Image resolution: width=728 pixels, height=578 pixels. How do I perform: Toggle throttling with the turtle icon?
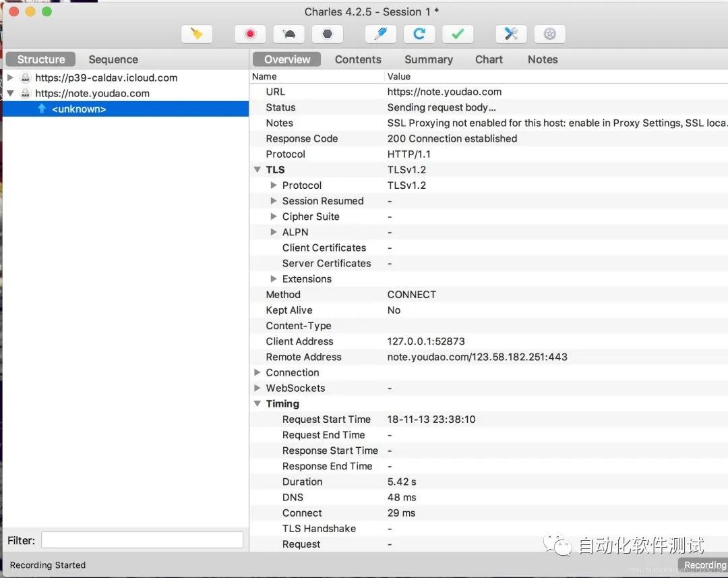(x=289, y=34)
